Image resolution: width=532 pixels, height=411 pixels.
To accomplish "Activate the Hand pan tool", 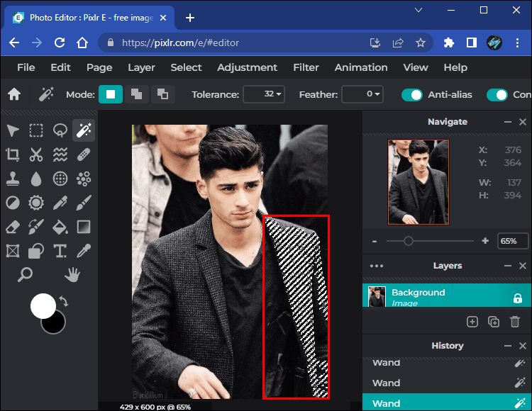I will [x=72, y=274].
